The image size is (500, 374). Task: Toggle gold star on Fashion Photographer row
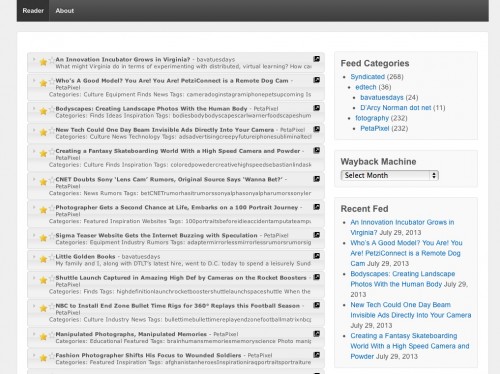(43, 358)
